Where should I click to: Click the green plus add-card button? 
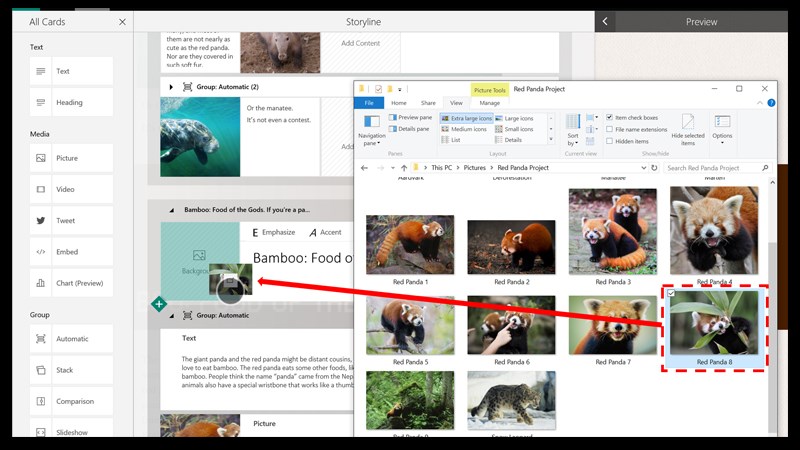point(159,305)
